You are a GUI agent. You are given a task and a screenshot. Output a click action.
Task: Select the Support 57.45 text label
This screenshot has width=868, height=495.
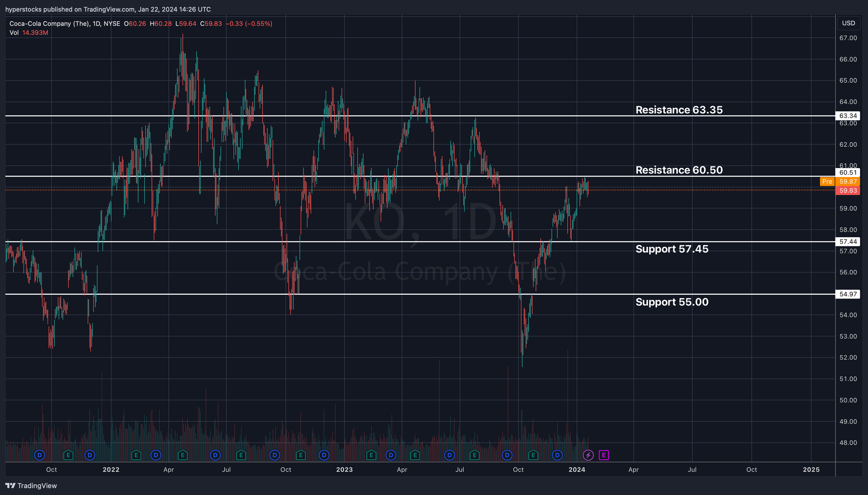point(672,249)
